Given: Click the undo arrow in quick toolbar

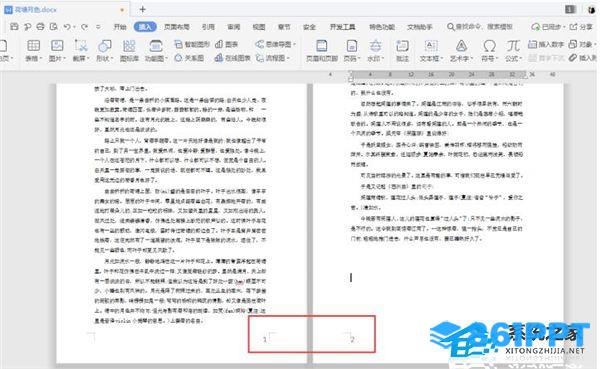Looking at the screenshot, I should click(67, 26).
